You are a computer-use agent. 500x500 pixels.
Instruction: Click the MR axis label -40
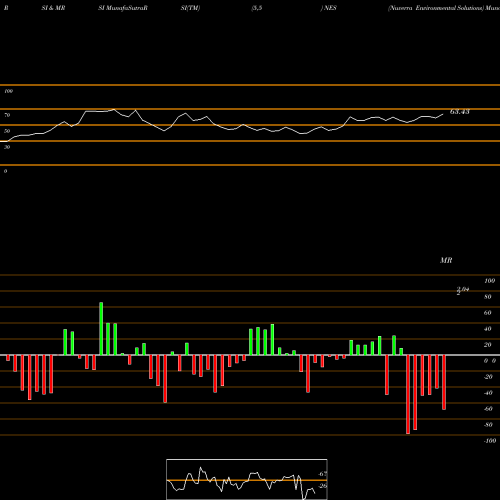488,393
